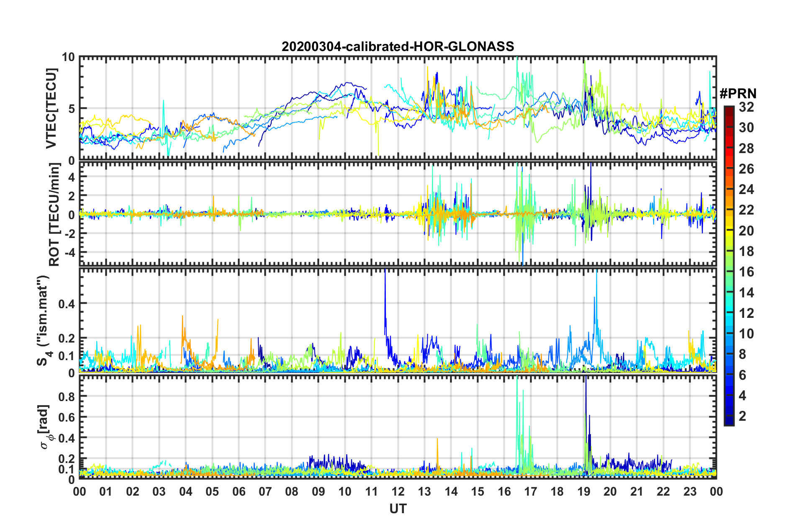Click colorbar tick label 24
This screenshot has width=796, height=532.
tap(746, 189)
